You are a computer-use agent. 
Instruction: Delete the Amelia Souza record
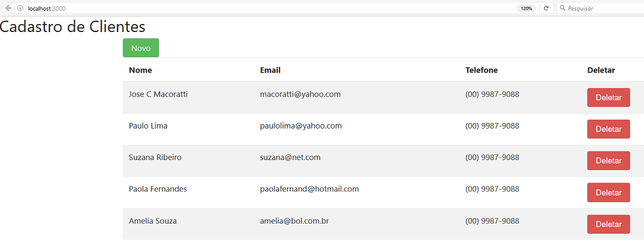click(x=608, y=224)
